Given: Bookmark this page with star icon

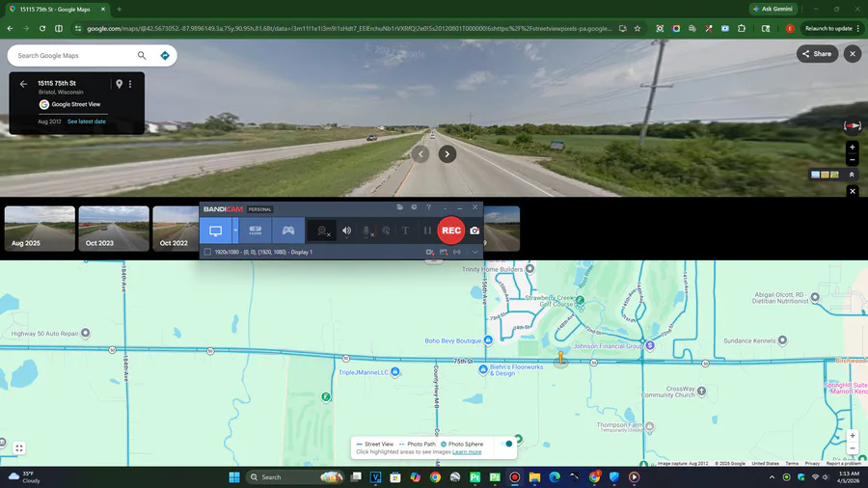Looking at the screenshot, I should pyautogui.click(x=637, y=28).
